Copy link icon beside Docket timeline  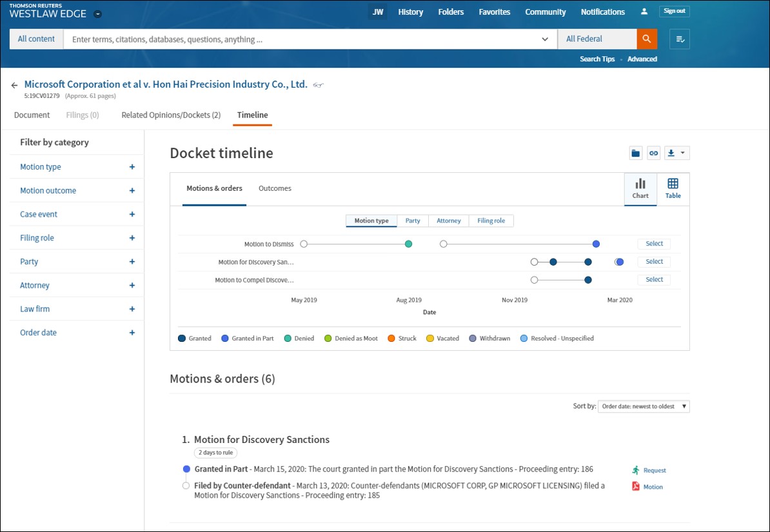[x=653, y=153]
